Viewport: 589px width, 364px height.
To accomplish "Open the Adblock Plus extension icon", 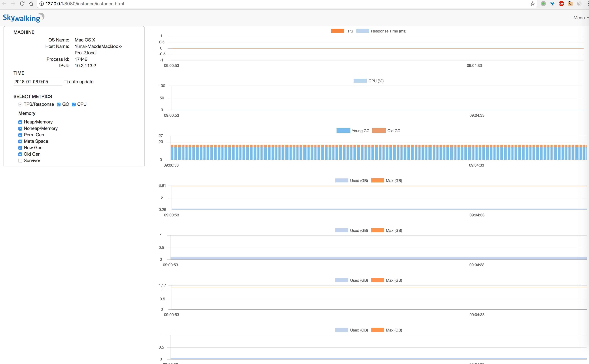I will pyautogui.click(x=561, y=4).
